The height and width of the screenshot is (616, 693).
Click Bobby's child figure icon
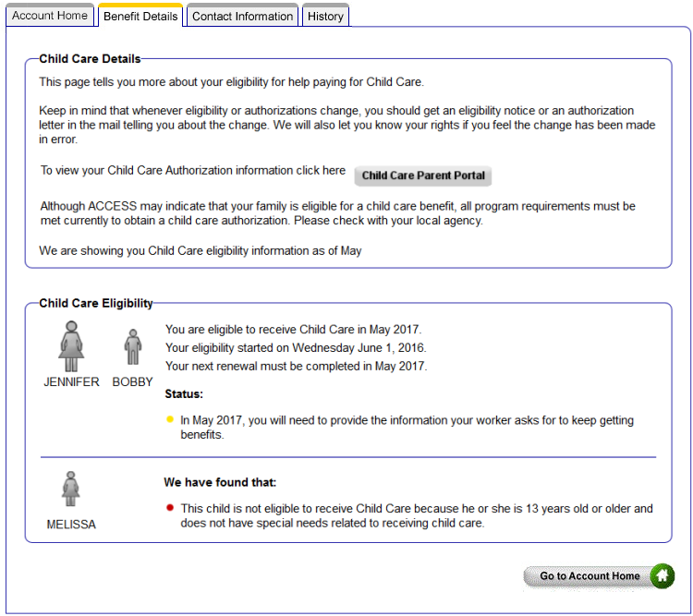click(x=133, y=347)
